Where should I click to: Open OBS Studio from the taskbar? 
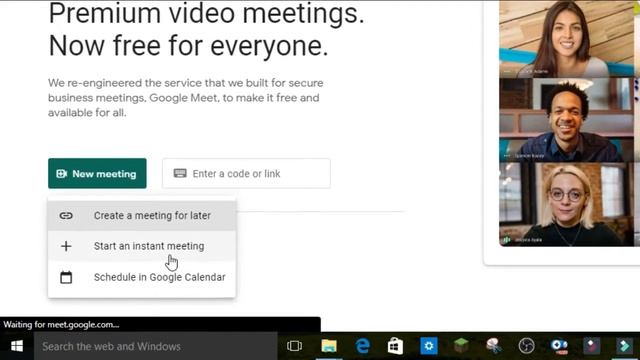[x=527, y=346]
